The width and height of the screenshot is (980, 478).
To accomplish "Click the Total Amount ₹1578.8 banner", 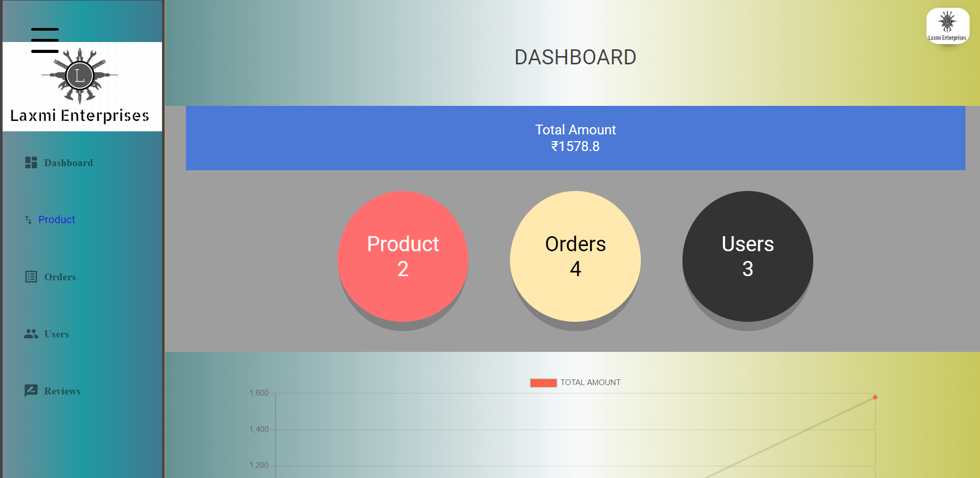I will (575, 138).
